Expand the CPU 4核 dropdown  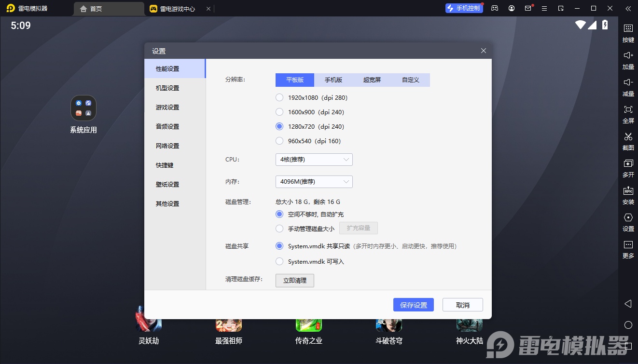click(314, 160)
